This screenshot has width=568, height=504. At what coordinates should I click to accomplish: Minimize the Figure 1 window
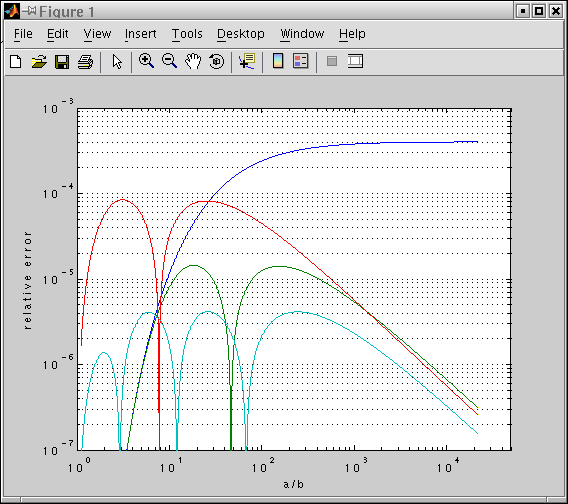point(523,11)
